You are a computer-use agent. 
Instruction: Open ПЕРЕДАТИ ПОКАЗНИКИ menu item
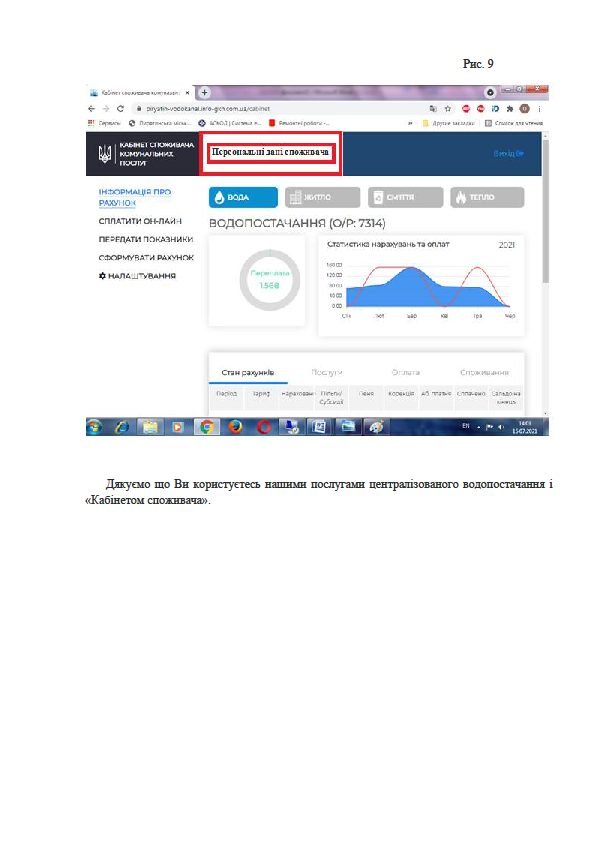pos(146,239)
